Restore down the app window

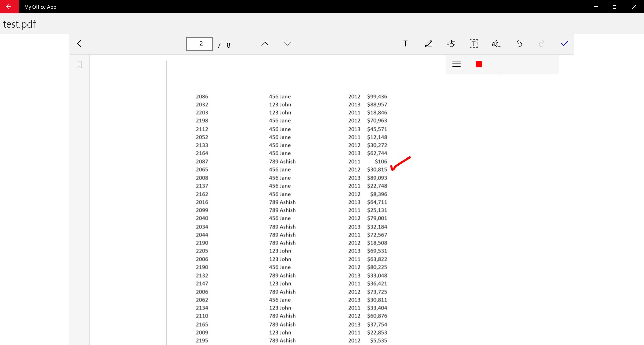click(615, 7)
